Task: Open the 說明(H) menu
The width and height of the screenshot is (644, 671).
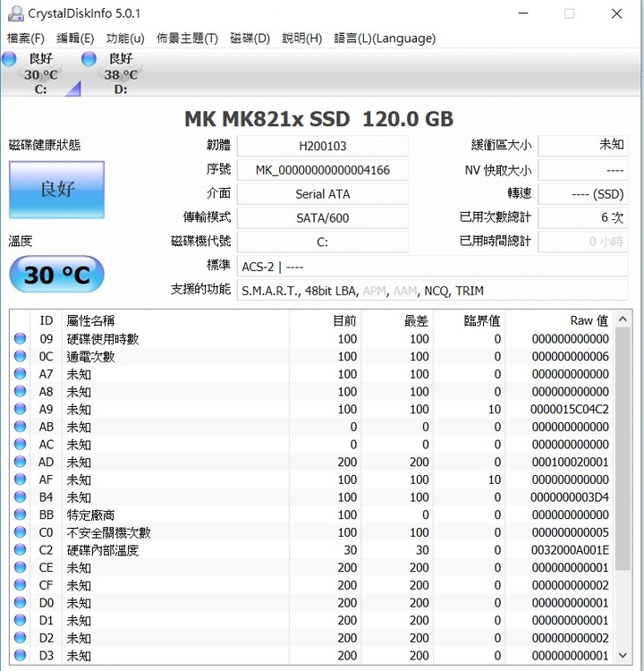Action: click(301, 38)
